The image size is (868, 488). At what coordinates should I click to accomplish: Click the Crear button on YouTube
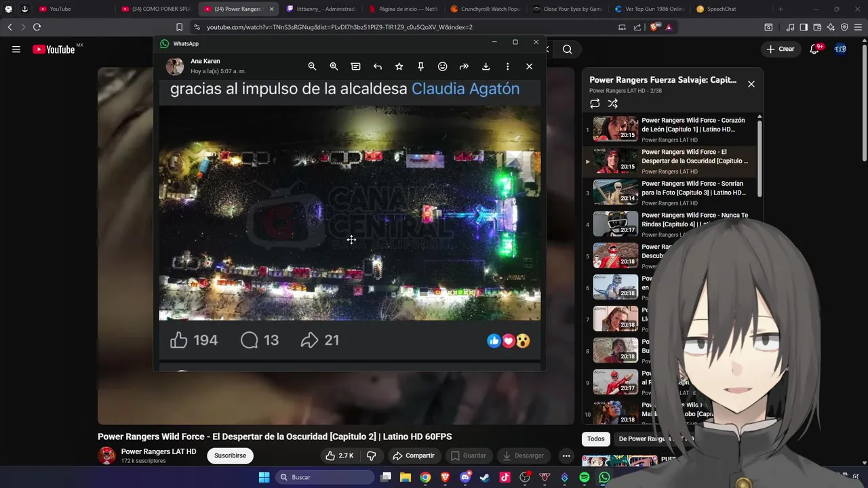(780, 49)
